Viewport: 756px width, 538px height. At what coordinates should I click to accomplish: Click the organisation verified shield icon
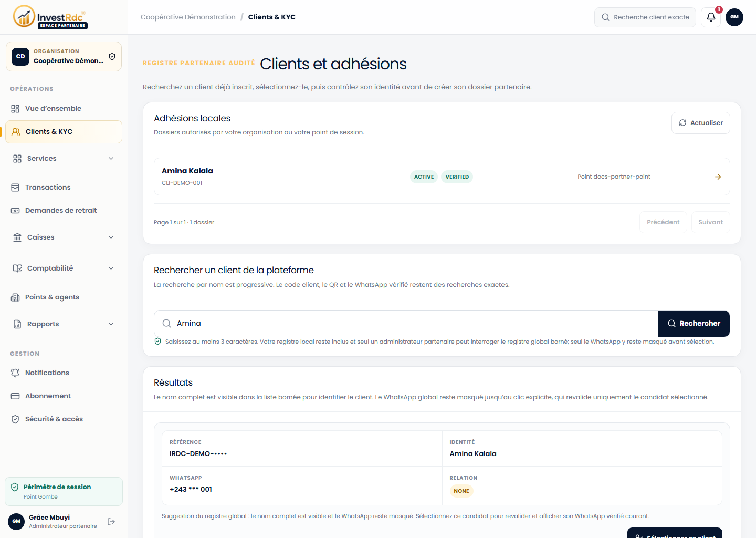pyautogui.click(x=112, y=56)
